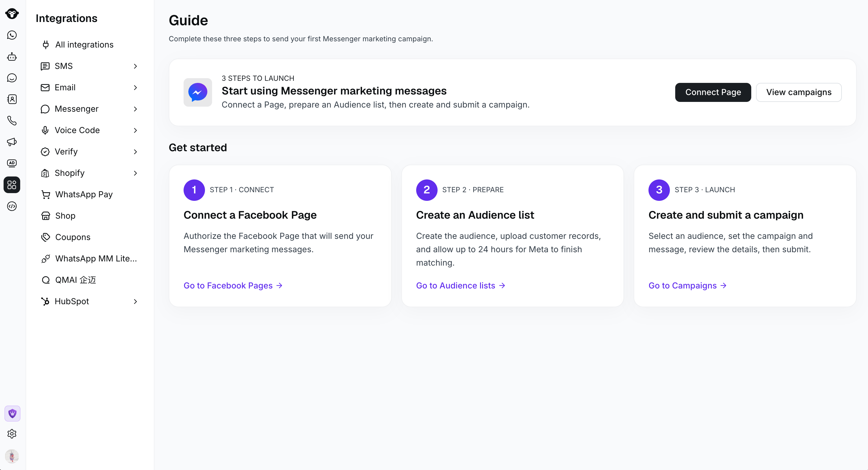Screen dimensions: 868x470
Task: Click the Verify checkmark badge icon
Action: pyautogui.click(x=45, y=152)
